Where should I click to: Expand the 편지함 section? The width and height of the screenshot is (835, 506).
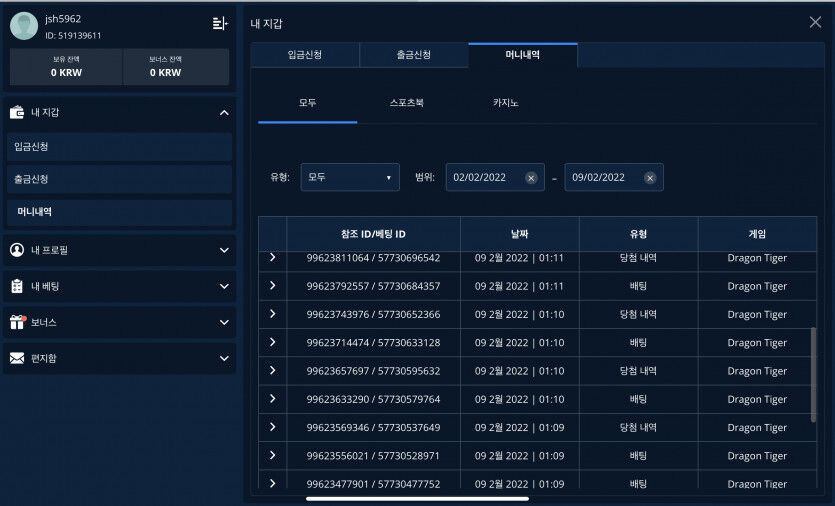[224, 358]
